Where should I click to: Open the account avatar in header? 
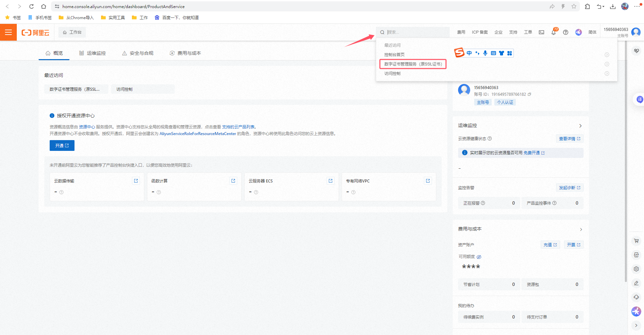click(636, 32)
